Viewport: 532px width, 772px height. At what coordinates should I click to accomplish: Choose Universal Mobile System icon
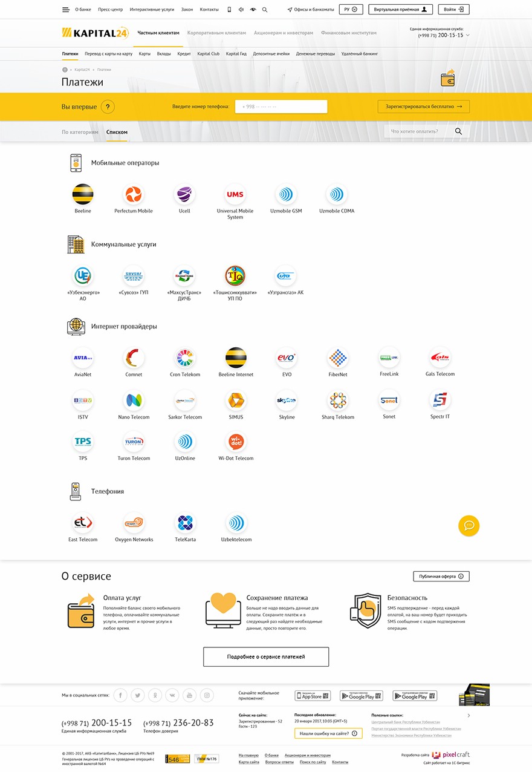pos(235,194)
